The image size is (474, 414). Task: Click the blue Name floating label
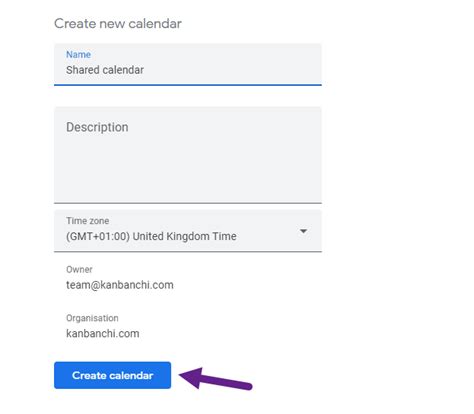(x=78, y=54)
